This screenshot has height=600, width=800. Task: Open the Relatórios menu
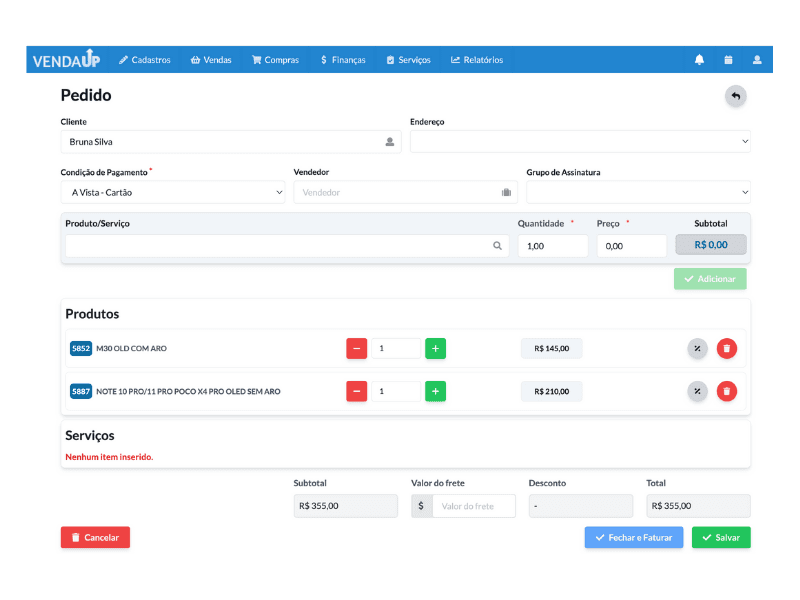[477, 60]
